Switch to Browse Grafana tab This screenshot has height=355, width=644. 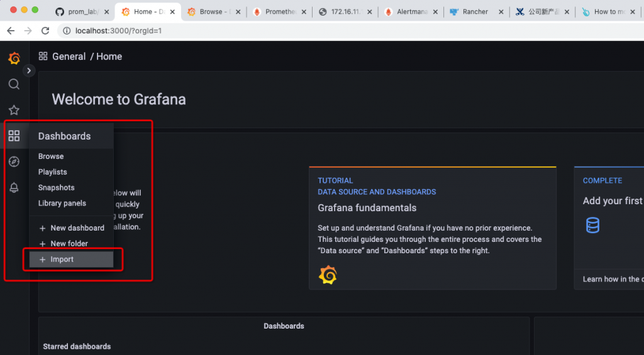[x=214, y=12]
